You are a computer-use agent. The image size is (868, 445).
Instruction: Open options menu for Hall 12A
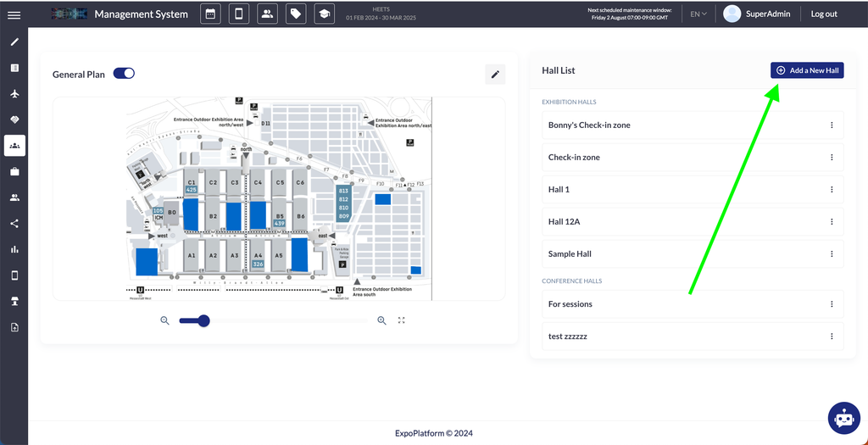pyautogui.click(x=832, y=222)
